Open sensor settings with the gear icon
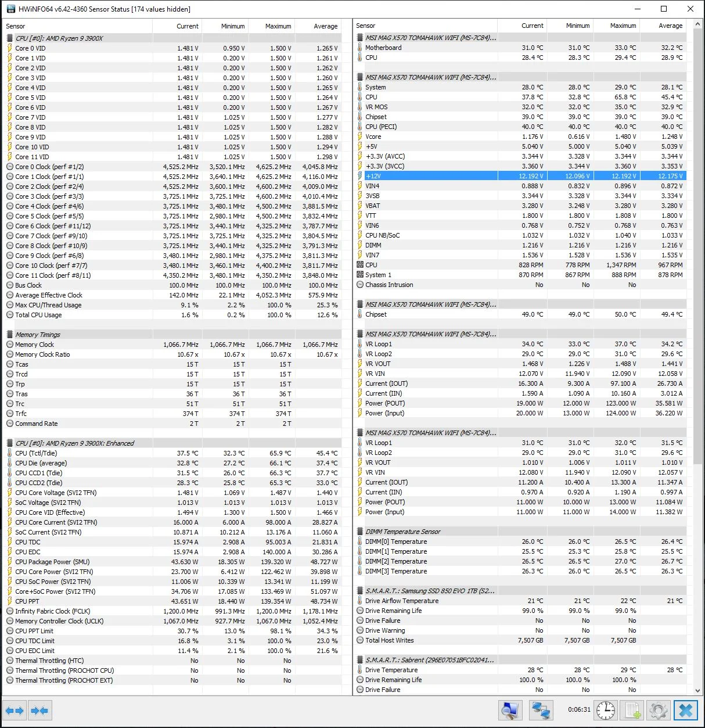Image resolution: width=705 pixels, height=728 pixels. point(658,710)
